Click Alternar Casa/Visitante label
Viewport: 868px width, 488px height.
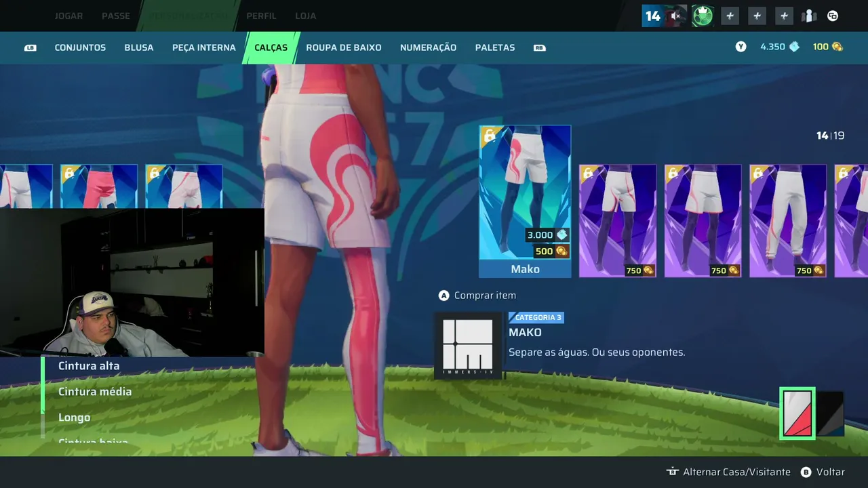coord(736,472)
